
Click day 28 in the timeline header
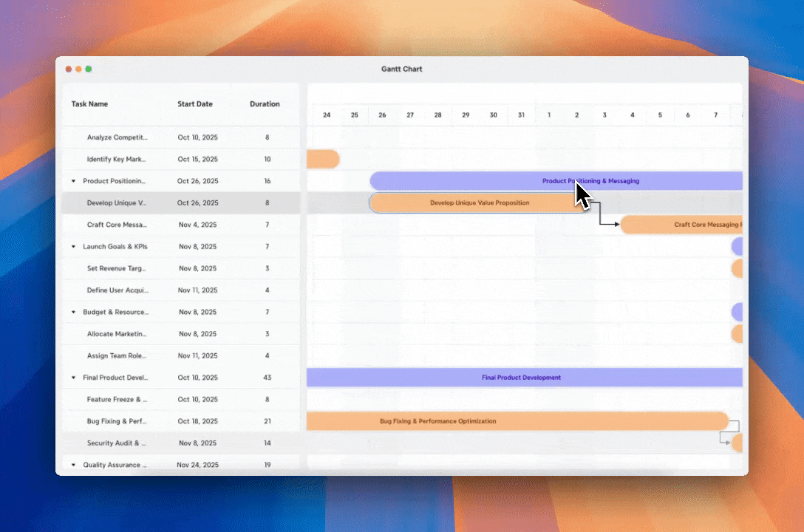pyautogui.click(x=437, y=115)
